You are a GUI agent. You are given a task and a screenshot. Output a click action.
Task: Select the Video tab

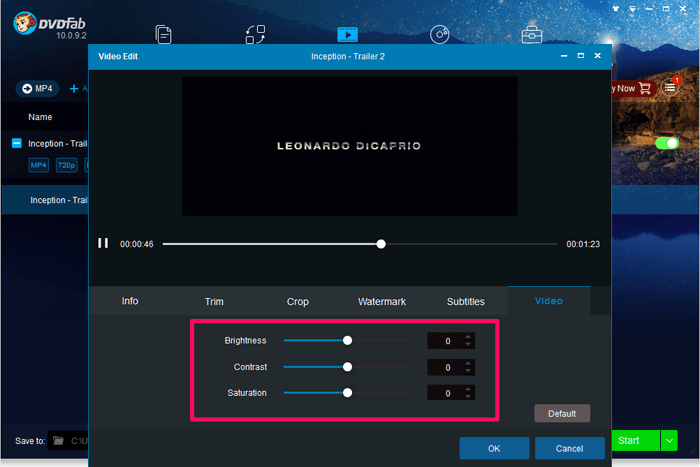(x=549, y=301)
